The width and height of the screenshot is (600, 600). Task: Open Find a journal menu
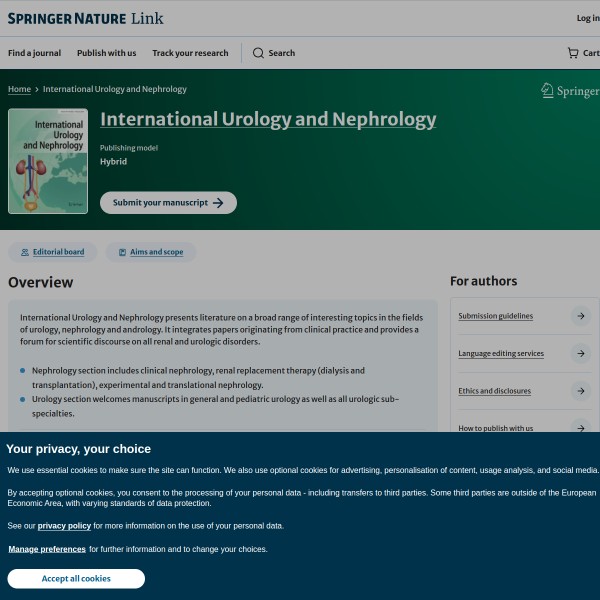click(x=34, y=53)
